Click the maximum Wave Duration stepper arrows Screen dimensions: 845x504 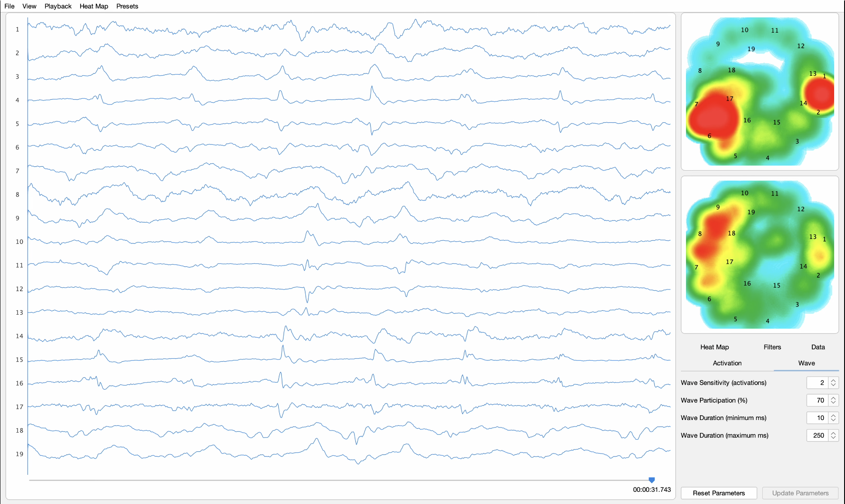(x=833, y=435)
